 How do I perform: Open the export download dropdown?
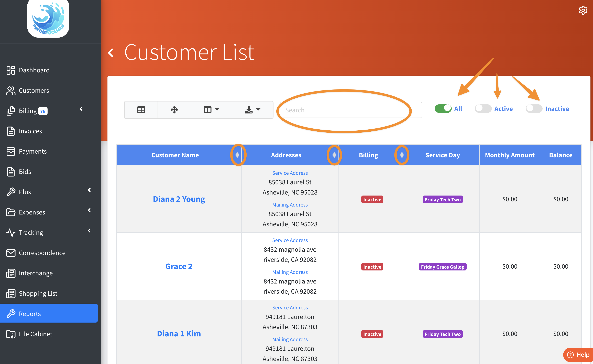(252, 110)
